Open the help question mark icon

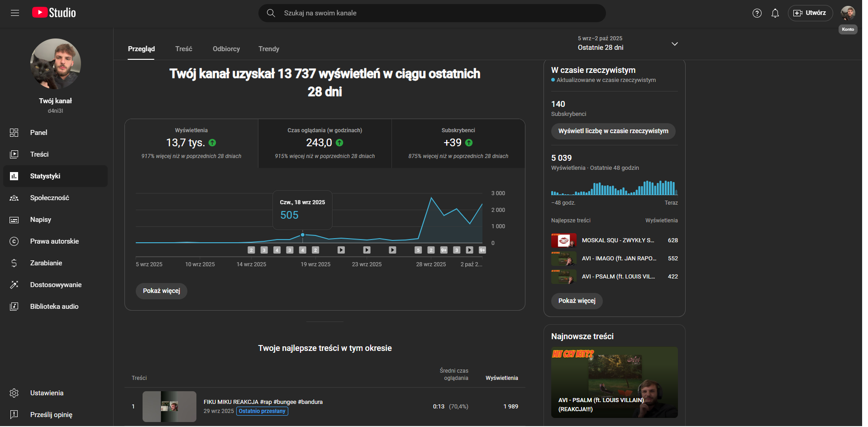coord(757,13)
